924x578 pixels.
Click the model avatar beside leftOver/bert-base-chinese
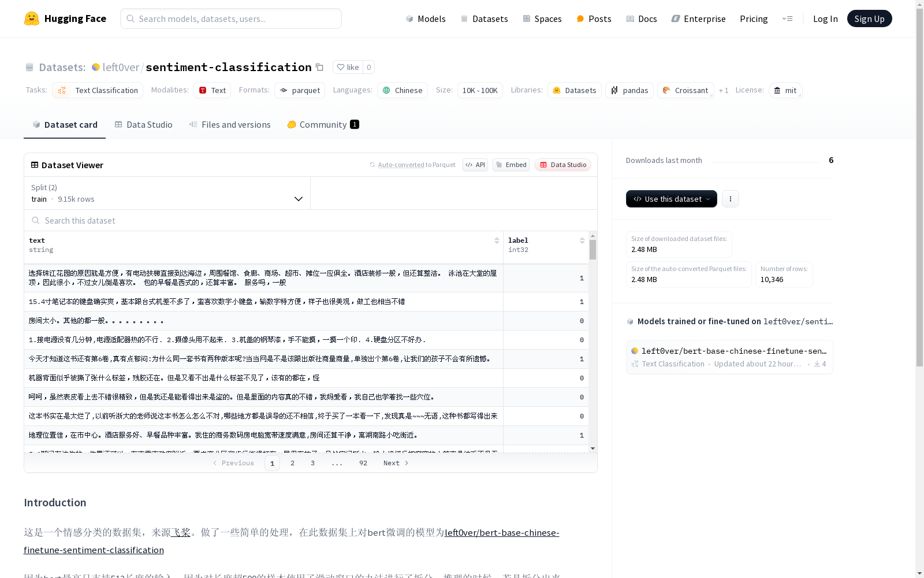[x=635, y=351]
